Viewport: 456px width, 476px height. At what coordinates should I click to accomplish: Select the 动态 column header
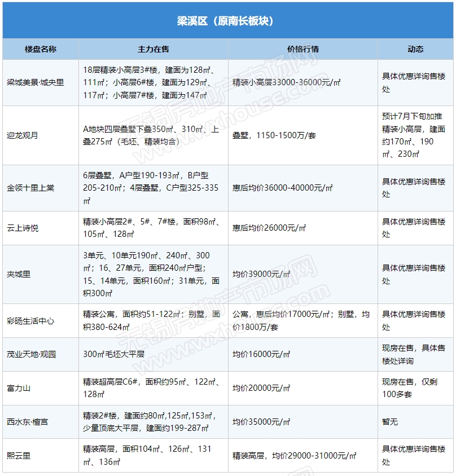point(415,49)
